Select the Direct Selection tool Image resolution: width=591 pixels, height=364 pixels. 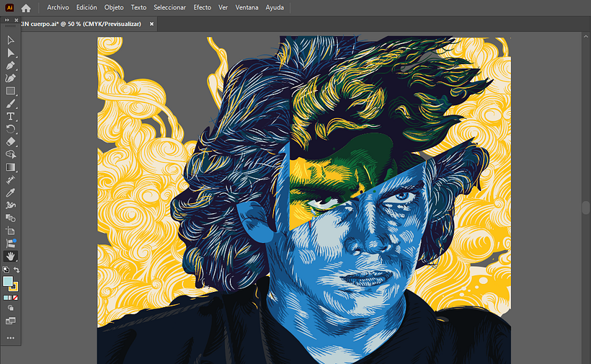pos(11,53)
